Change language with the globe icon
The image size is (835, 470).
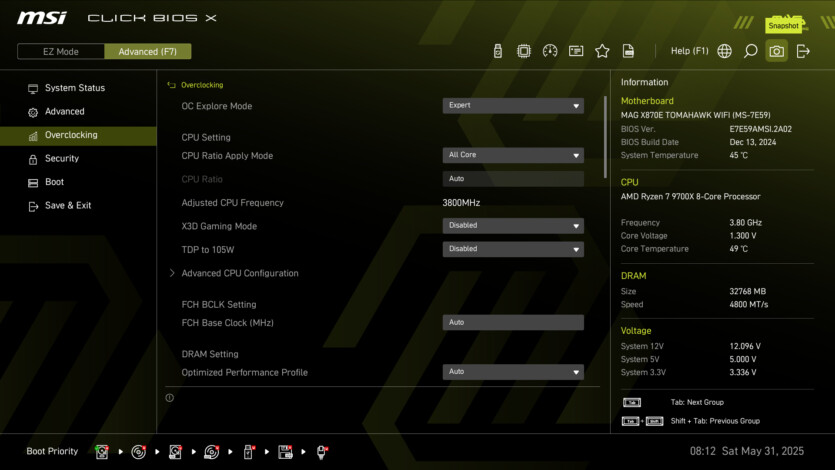click(x=724, y=51)
